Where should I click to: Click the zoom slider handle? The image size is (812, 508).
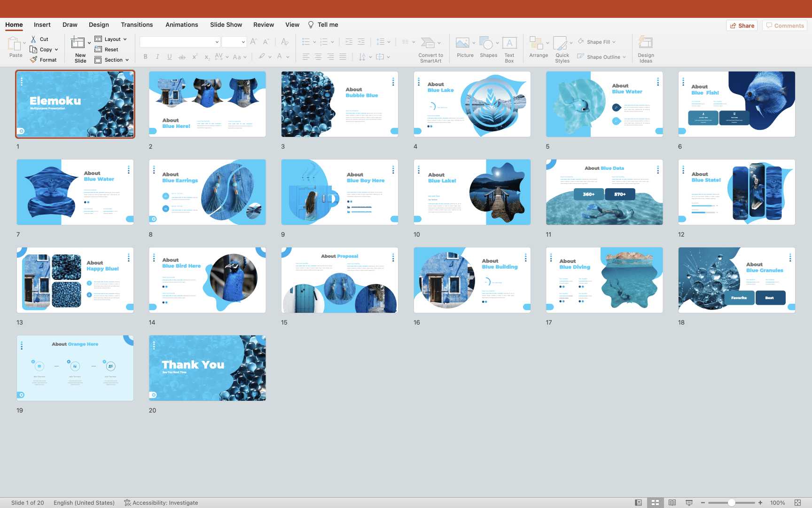pyautogui.click(x=731, y=503)
